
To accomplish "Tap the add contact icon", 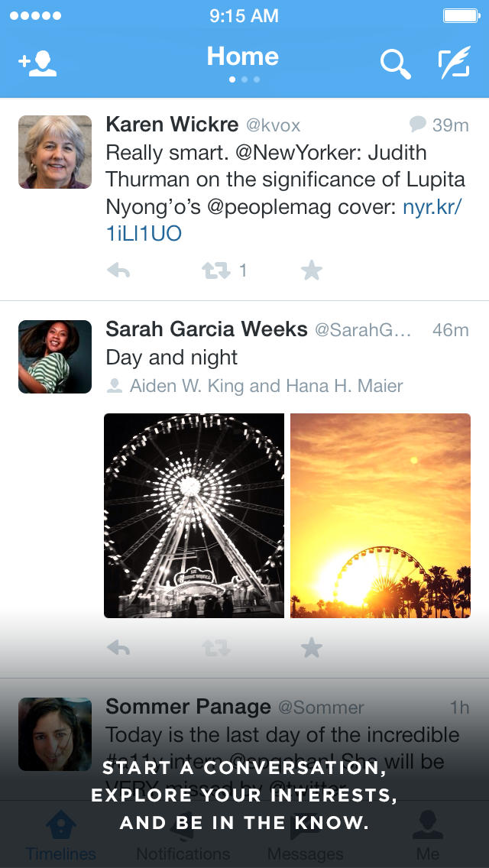I will pos(37,64).
